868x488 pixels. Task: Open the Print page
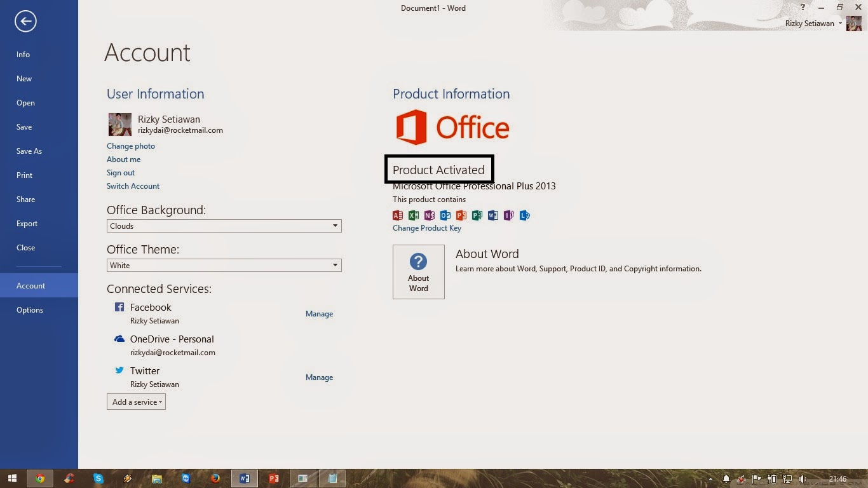point(39,175)
